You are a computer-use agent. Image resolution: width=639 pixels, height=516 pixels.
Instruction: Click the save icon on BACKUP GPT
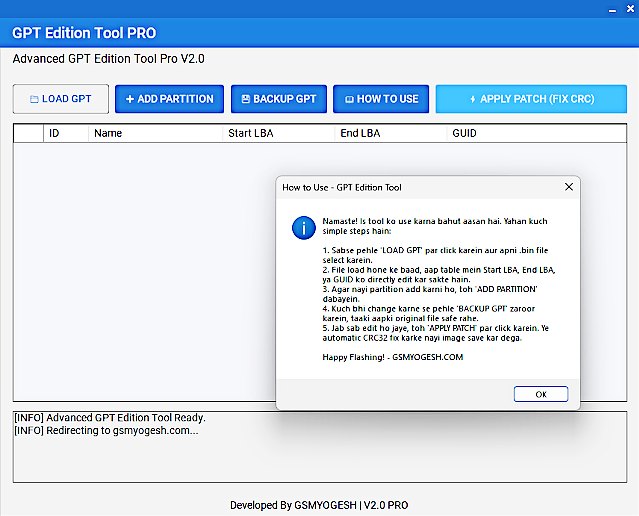[246, 99]
